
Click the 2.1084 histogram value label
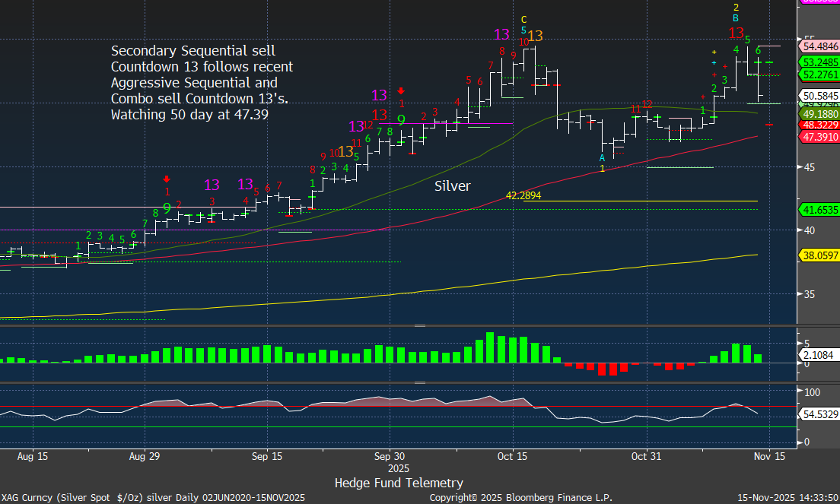point(817,354)
